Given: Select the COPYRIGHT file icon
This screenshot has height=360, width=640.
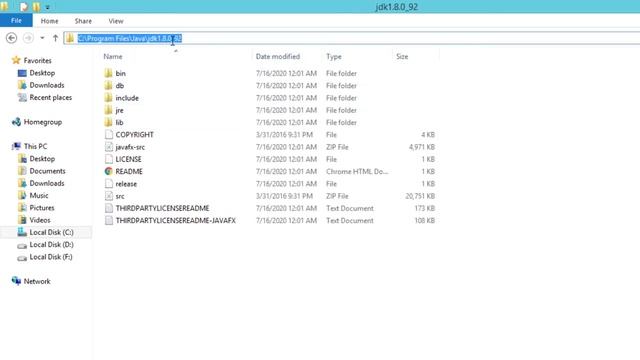Looking at the screenshot, I should pyautogui.click(x=109, y=135).
